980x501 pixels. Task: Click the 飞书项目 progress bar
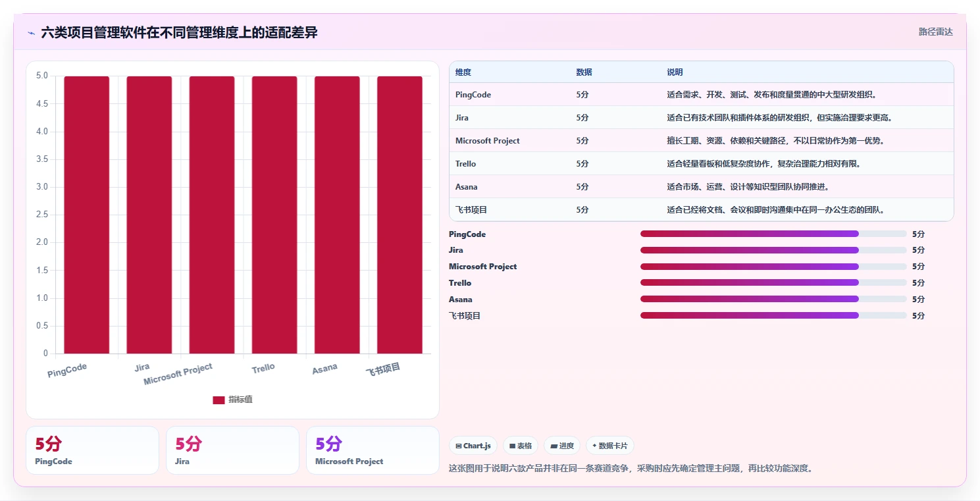point(773,315)
